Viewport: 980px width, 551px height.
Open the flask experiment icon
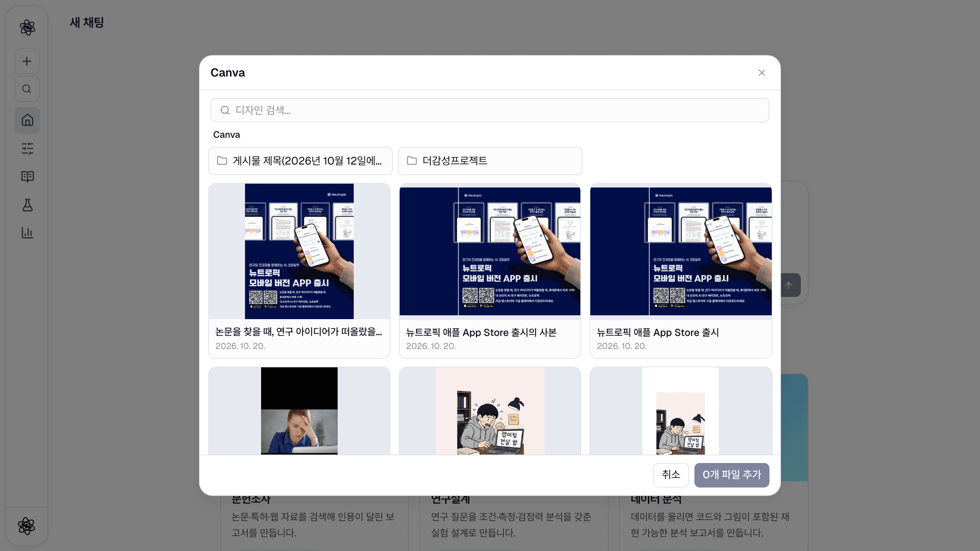tap(27, 205)
